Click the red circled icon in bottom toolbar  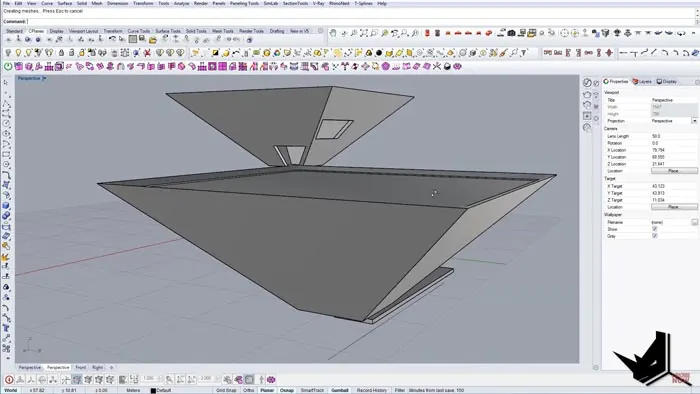tap(9, 380)
